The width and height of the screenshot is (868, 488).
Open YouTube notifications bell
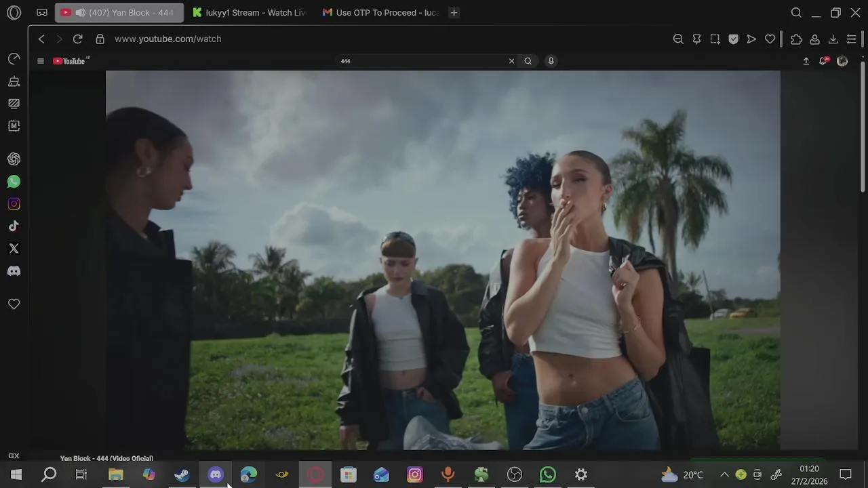[824, 61]
